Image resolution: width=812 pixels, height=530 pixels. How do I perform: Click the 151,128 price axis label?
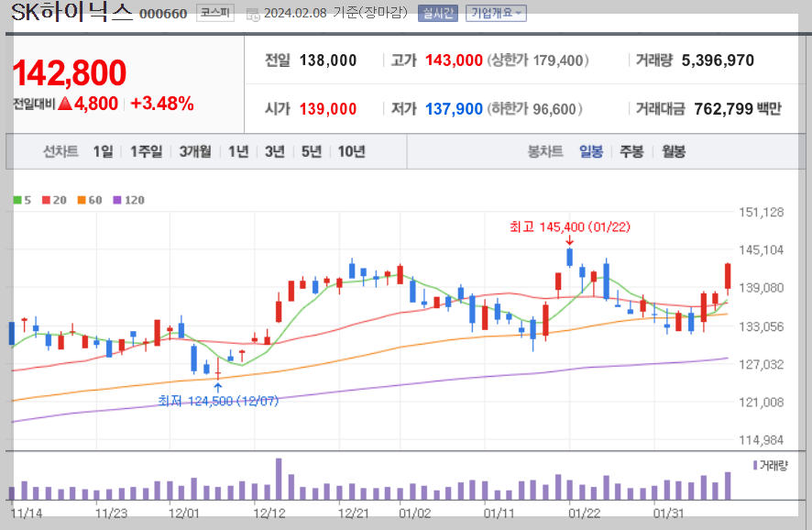[x=762, y=212]
